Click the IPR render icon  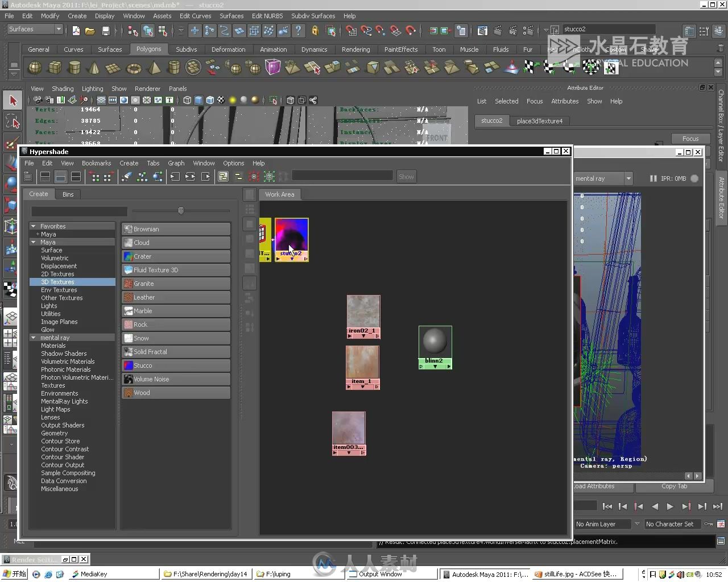coord(513,31)
